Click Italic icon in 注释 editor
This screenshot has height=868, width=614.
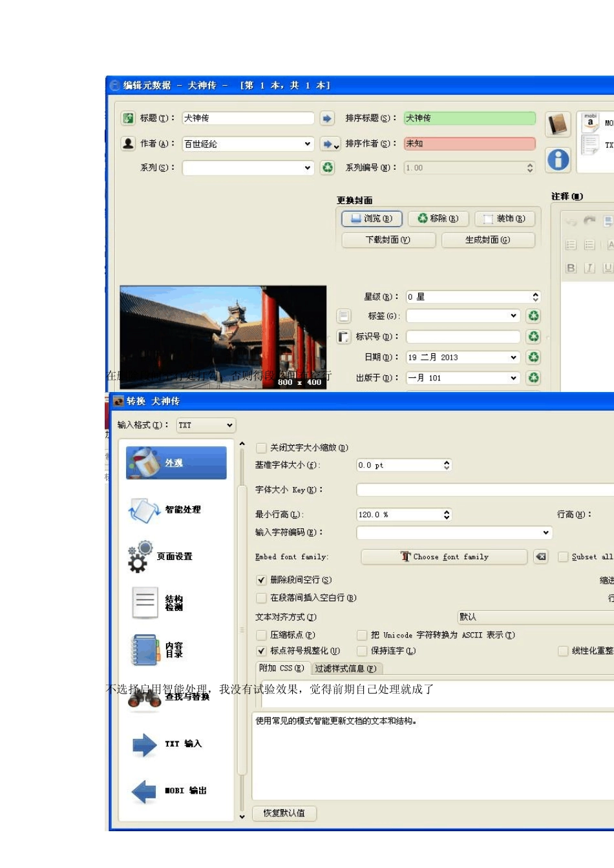(589, 268)
